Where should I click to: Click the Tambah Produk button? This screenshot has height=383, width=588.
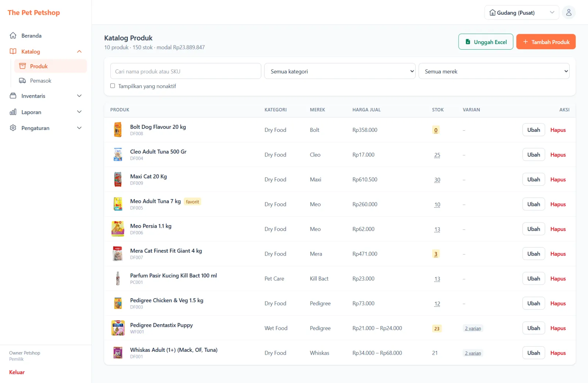click(x=546, y=42)
